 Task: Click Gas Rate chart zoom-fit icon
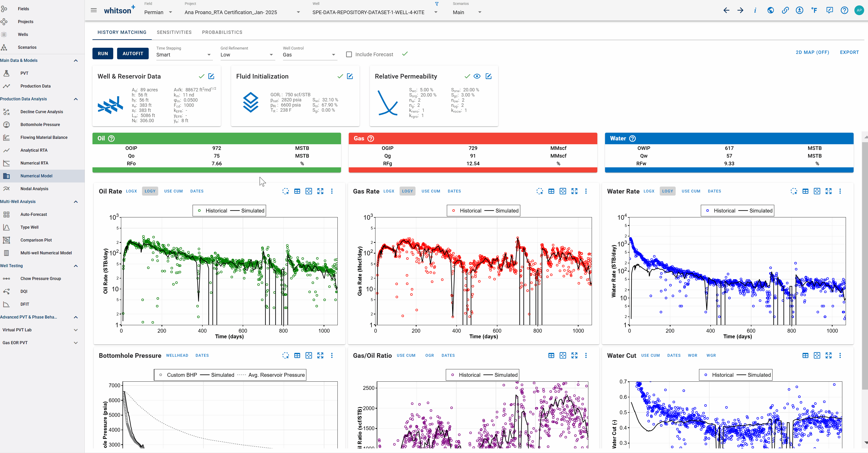(x=563, y=191)
